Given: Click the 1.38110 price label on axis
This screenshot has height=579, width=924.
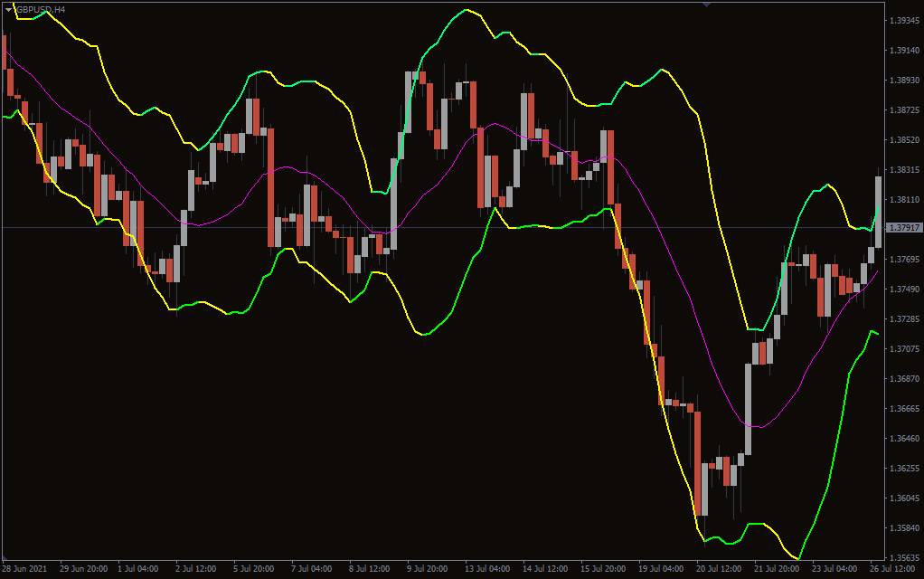Looking at the screenshot, I should (904, 200).
